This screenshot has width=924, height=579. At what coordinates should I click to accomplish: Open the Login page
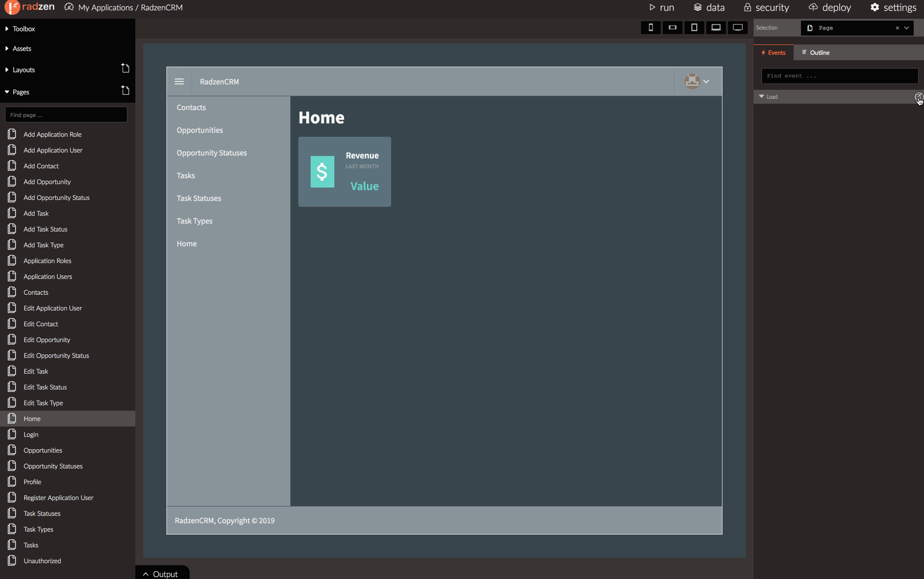coord(31,434)
